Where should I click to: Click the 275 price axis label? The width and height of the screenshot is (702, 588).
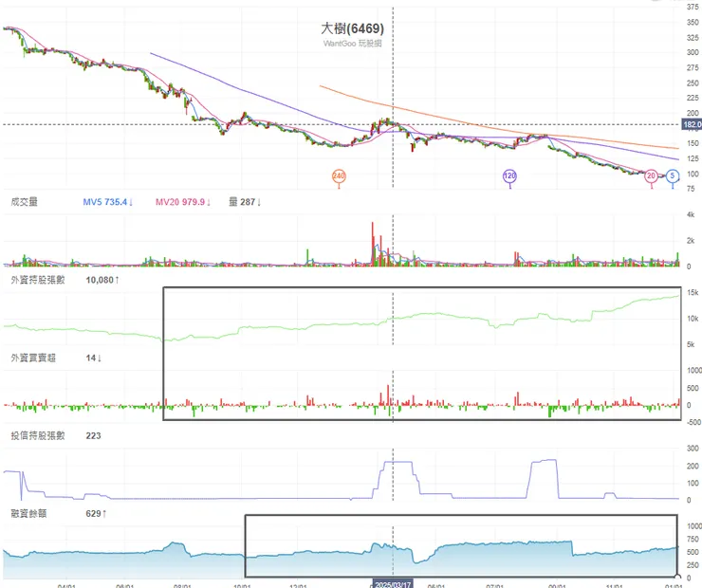coord(693,67)
